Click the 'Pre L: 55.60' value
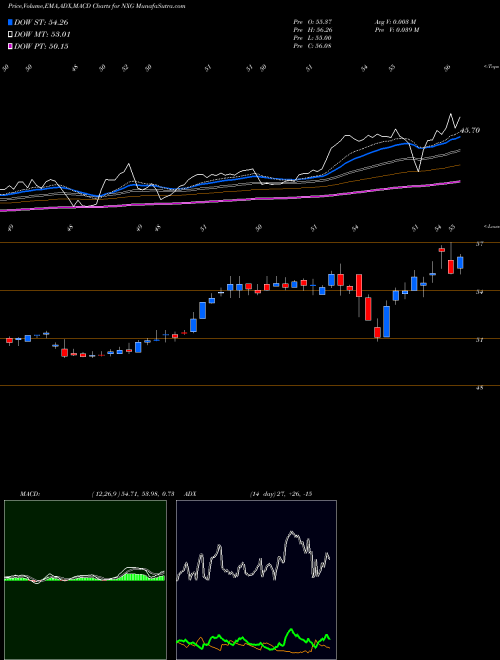500x660 pixels. click(312, 38)
